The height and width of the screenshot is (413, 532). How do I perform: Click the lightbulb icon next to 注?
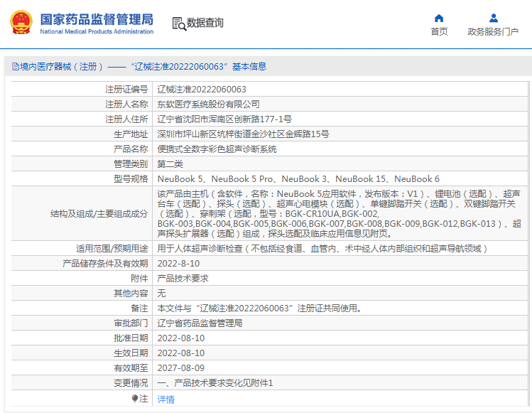click(135, 398)
